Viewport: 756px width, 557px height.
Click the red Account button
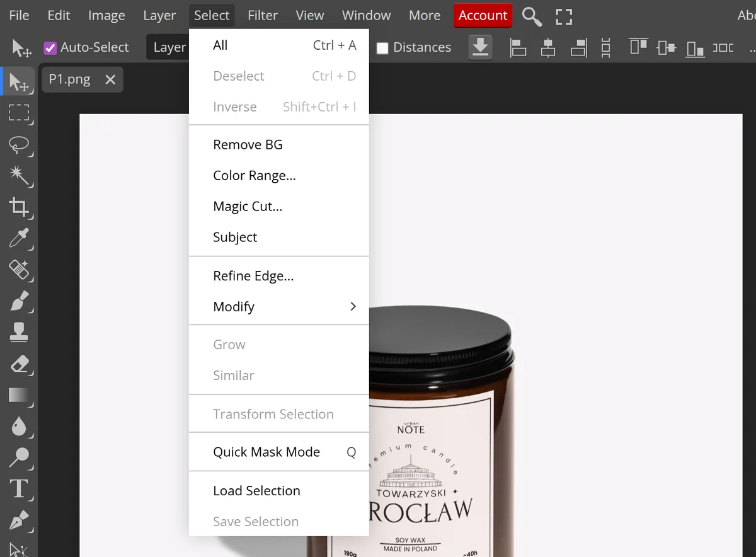[x=483, y=16]
